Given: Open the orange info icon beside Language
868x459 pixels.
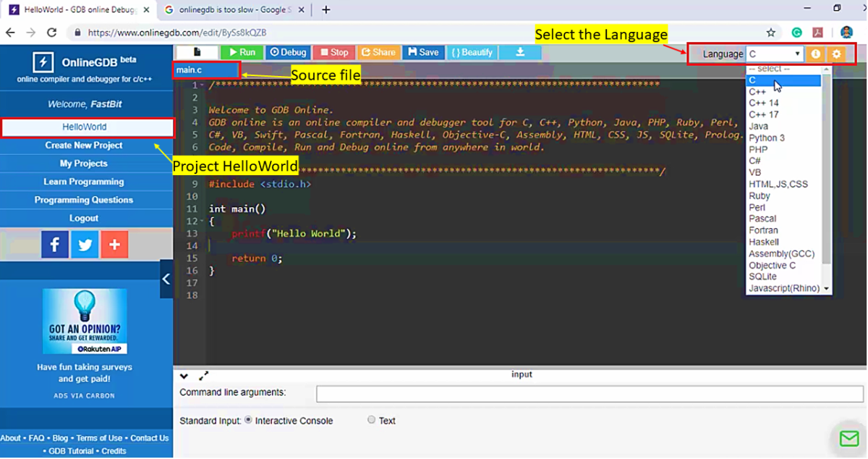Looking at the screenshot, I should click(815, 54).
